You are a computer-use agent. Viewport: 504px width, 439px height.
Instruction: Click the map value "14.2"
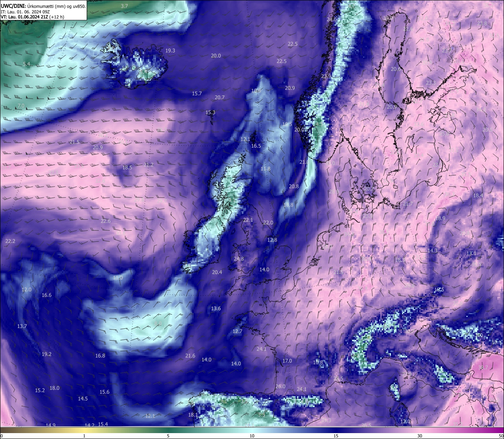click(90, 425)
